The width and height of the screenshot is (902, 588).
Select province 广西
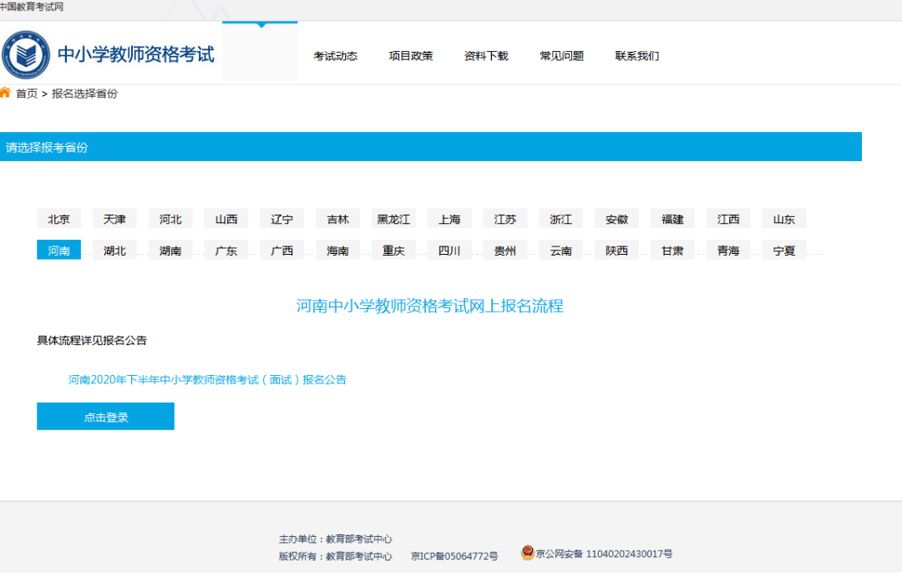point(282,251)
